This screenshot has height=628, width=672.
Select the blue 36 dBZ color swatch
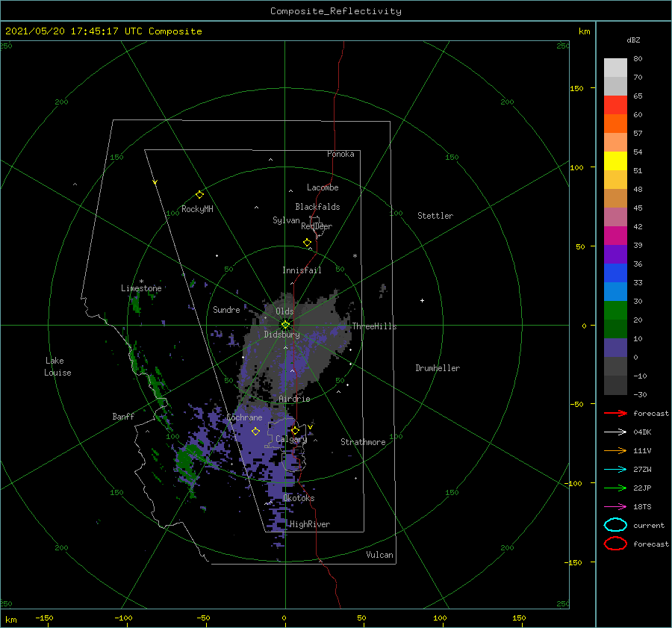(x=615, y=273)
